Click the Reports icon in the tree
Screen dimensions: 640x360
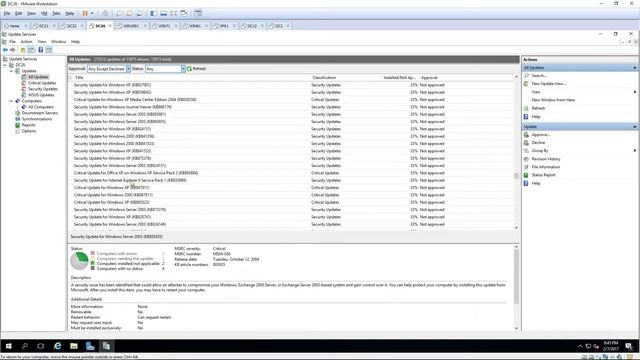click(18, 125)
